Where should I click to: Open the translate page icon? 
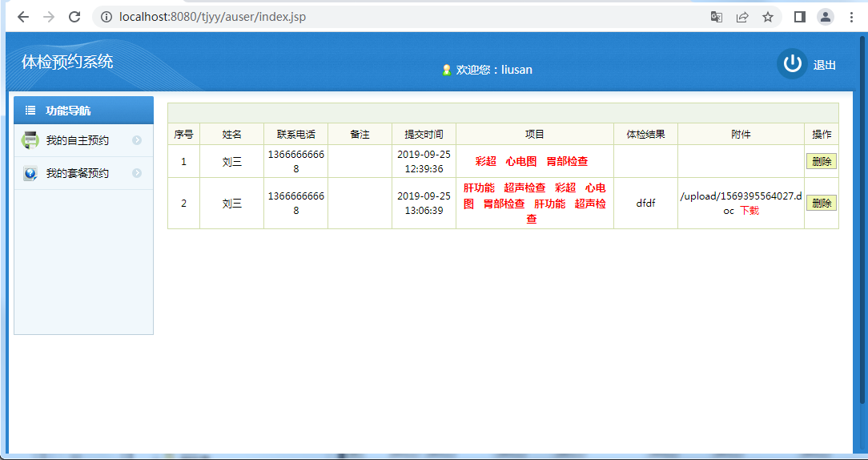pos(717,17)
